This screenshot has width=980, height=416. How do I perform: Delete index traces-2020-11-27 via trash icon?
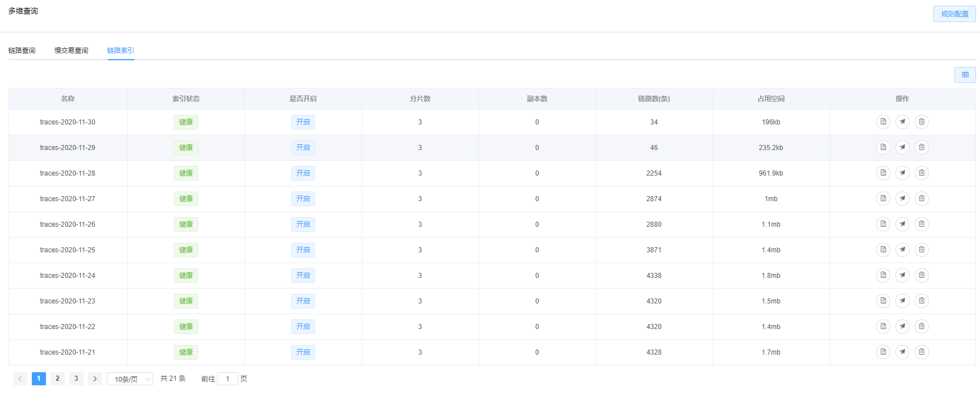click(x=922, y=198)
